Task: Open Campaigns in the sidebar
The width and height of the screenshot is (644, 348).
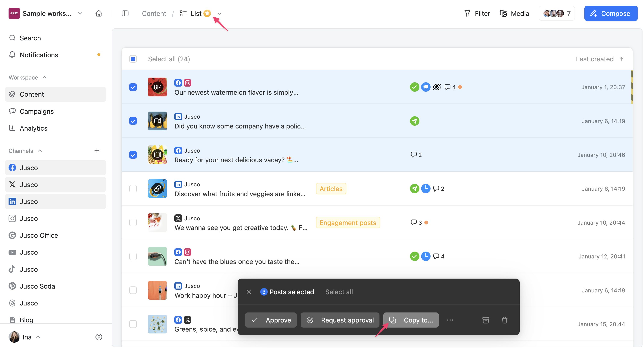Action: pos(37,111)
